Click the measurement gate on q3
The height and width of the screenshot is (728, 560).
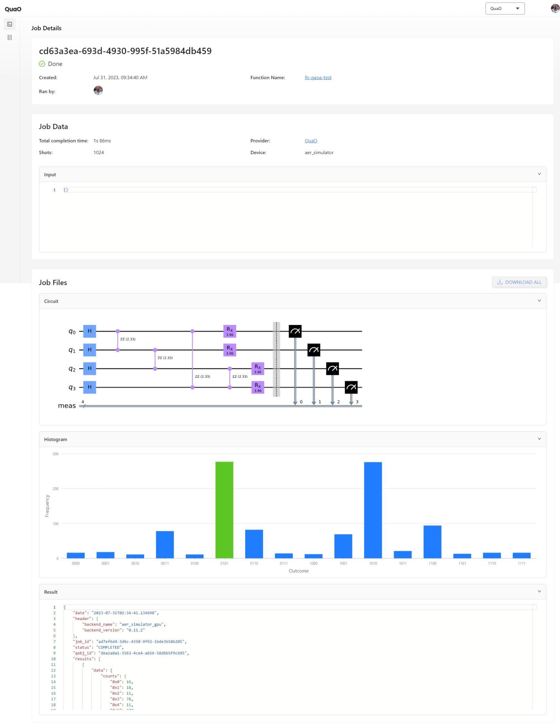(x=351, y=387)
